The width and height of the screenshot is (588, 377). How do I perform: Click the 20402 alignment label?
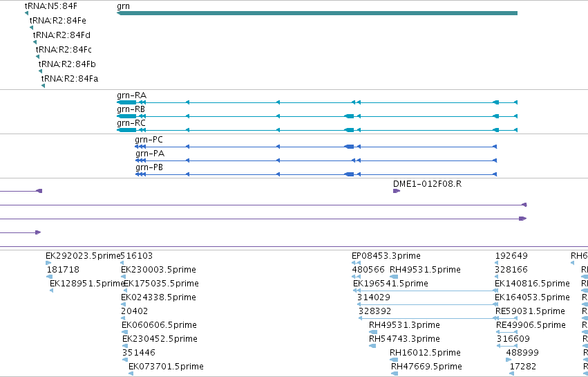pos(134,311)
